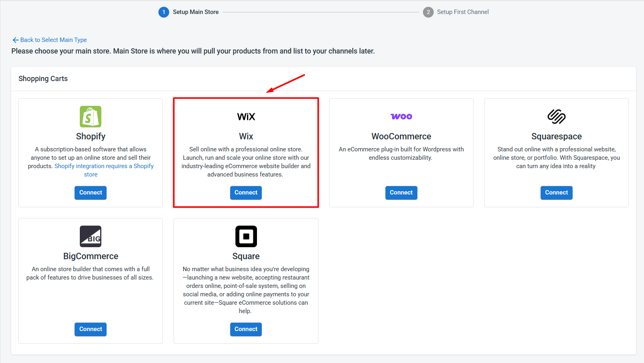Go back to Select Main Type
The height and width of the screenshot is (363, 644).
(49, 40)
